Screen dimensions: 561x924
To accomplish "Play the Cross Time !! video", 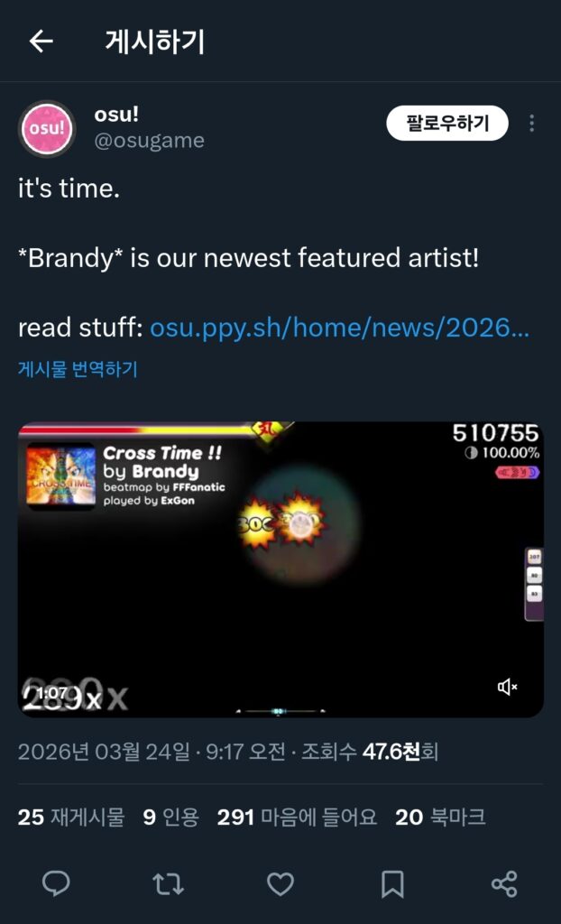I will [x=280, y=569].
